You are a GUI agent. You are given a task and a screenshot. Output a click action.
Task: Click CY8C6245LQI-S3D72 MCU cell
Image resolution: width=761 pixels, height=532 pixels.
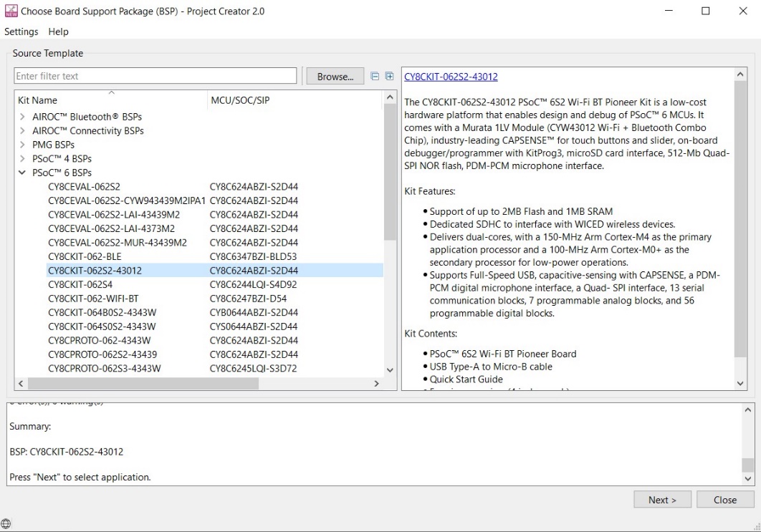coord(253,369)
